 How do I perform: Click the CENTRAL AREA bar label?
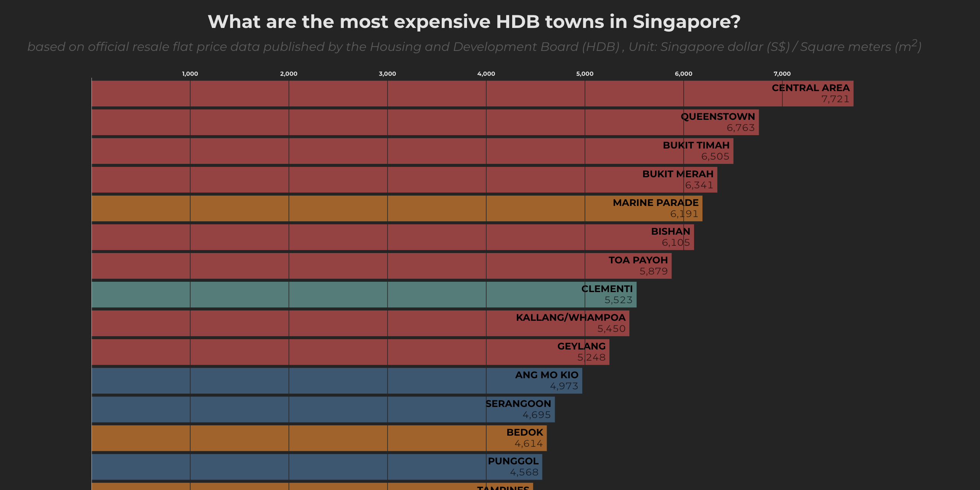(x=810, y=88)
